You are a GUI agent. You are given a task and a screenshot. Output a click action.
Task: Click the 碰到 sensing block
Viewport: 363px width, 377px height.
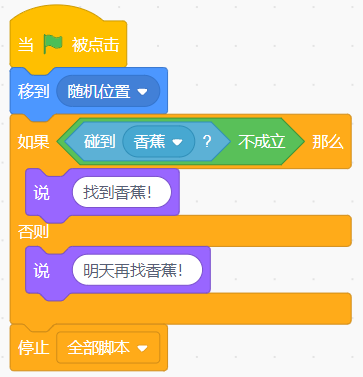[x=99, y=142]
